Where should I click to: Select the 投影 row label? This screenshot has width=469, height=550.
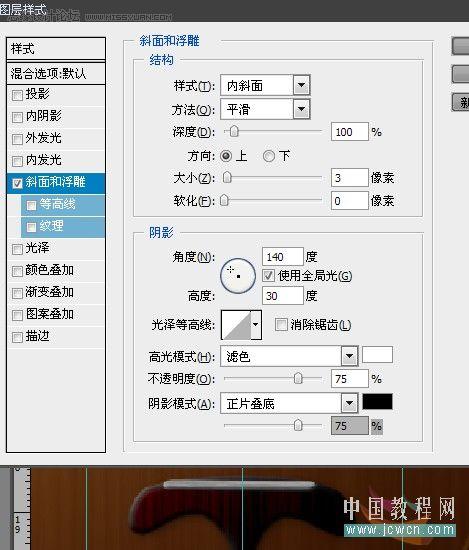pos(38,94)
